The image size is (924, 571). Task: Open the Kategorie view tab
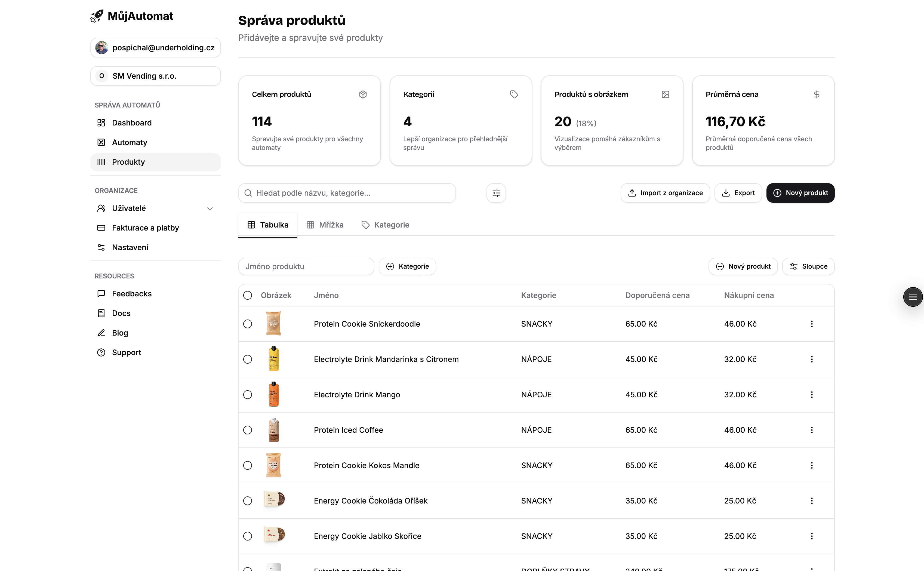(385, 225)
